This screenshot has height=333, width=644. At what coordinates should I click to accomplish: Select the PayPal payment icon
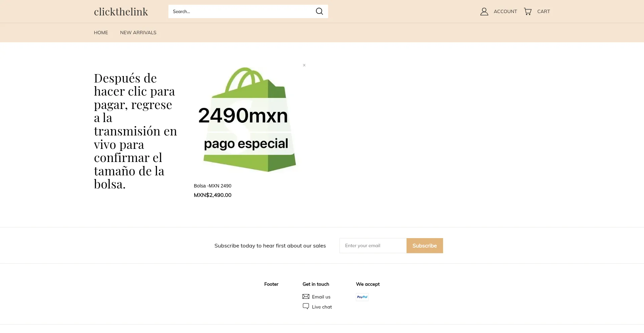click(x=362, y=297)
